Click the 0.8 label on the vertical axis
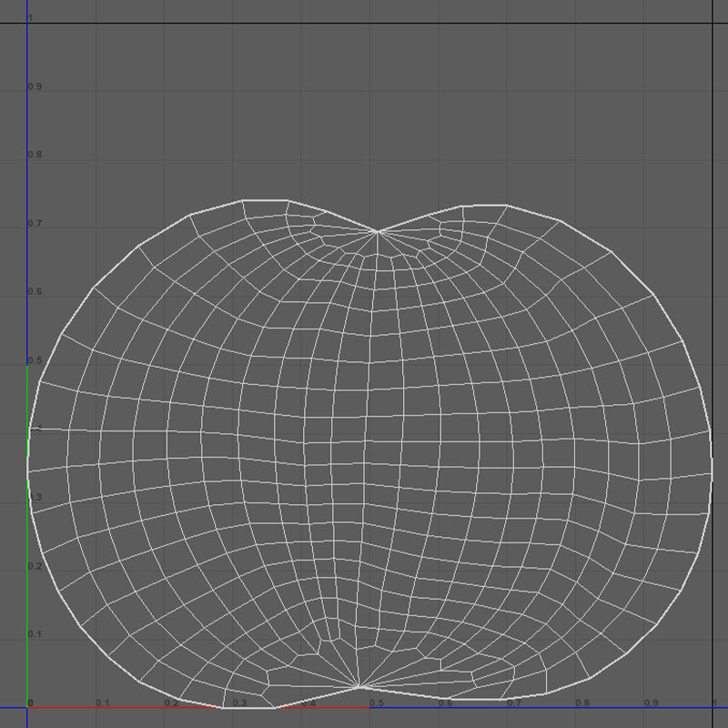 [35, 155]
